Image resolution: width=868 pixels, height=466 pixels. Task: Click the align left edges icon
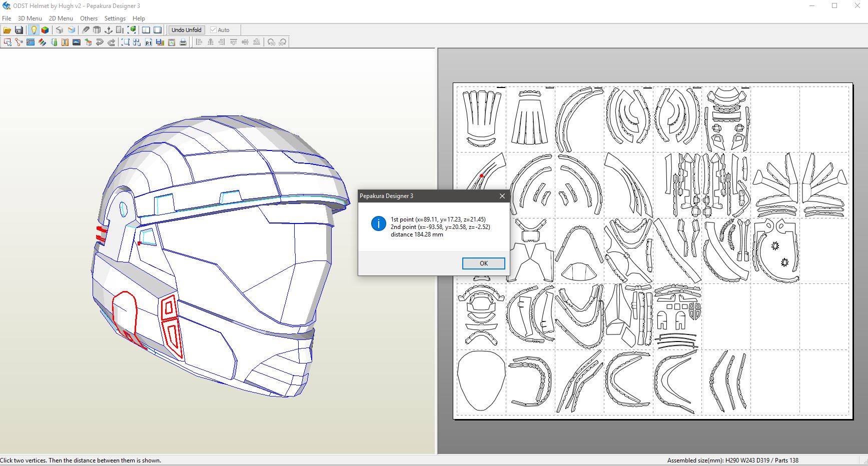pyautogui.click(x=199, y=42)
